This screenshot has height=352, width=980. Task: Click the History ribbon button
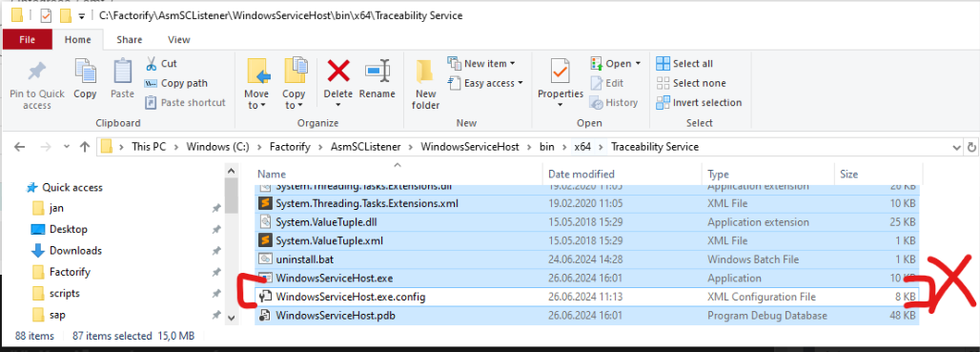pos(613,102)
